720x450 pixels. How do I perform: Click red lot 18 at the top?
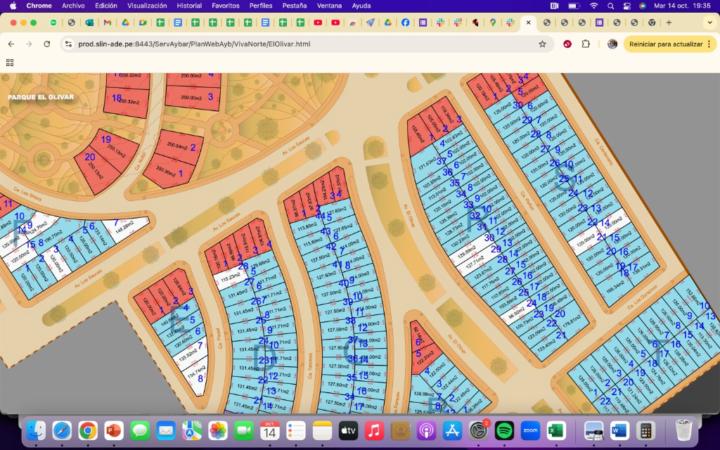pos(125,98)
